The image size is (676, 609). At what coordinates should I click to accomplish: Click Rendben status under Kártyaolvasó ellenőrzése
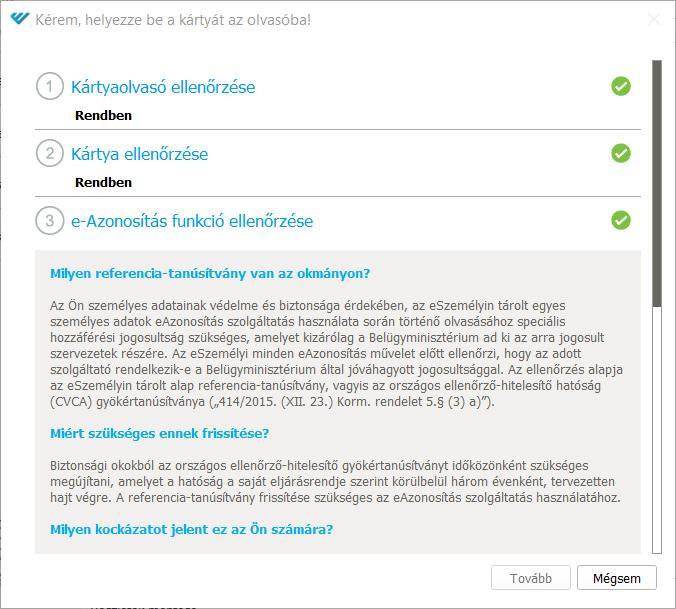(103, 116)
